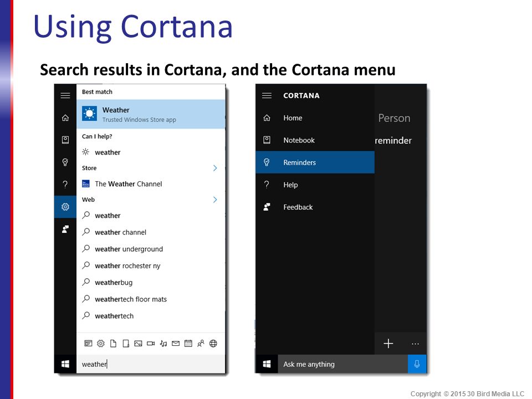
Task: Collapse the Cortana menu using the hamburger icon
Action: pos(267,95)
